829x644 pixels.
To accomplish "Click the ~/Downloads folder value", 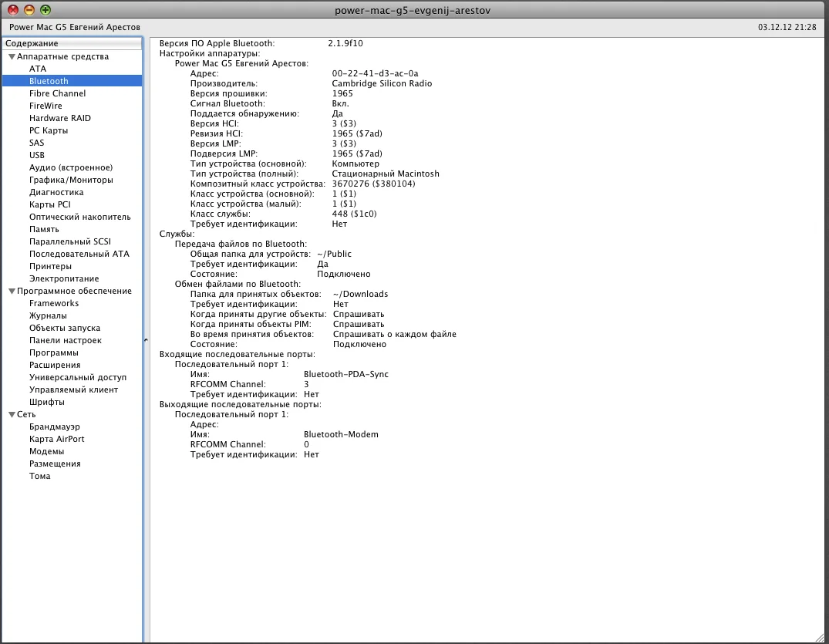I will [361, 294].
